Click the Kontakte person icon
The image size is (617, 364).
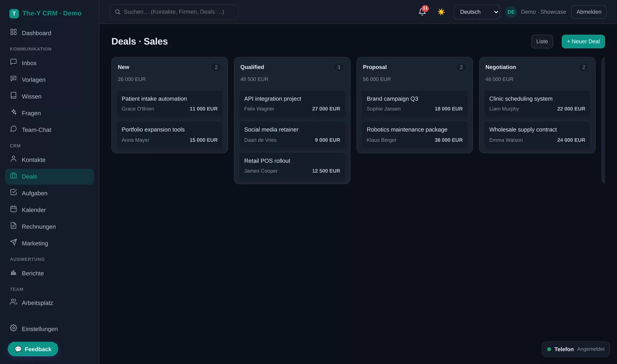point(14,159)
